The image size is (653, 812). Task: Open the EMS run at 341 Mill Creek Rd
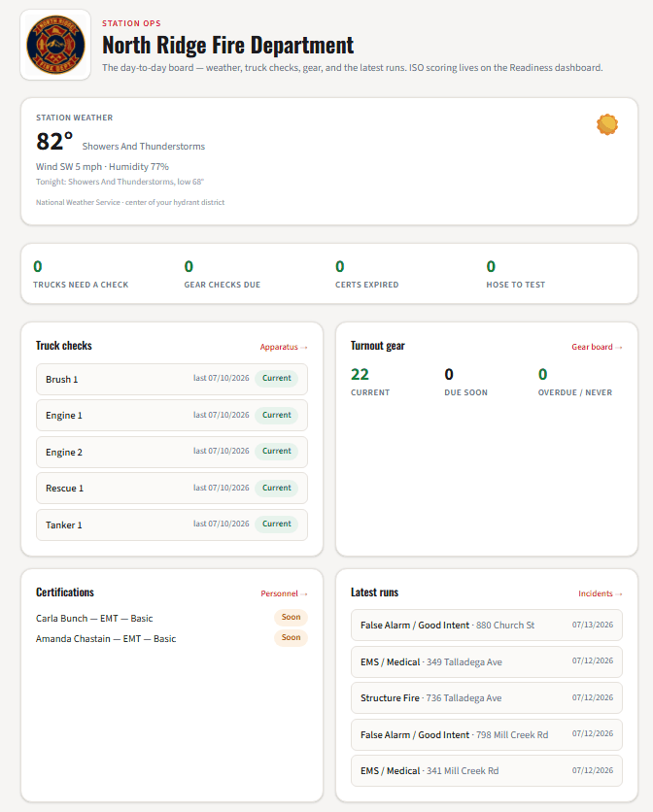(487, 771)
